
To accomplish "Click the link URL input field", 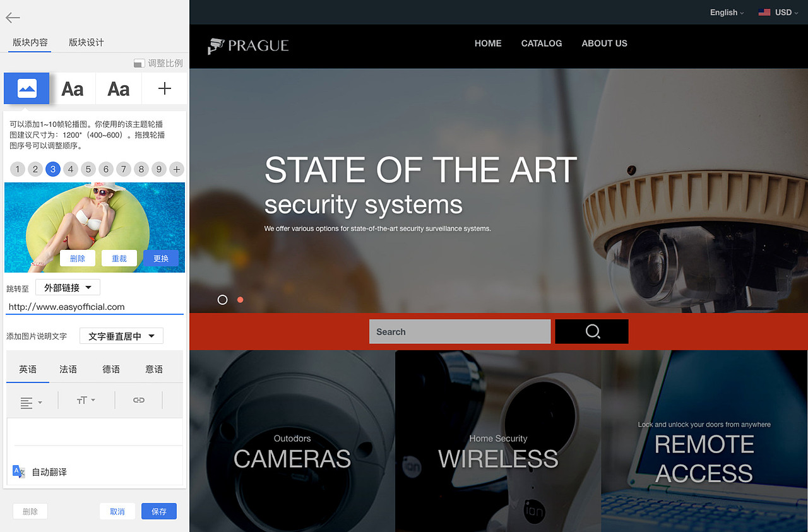I will coord(95,307).
